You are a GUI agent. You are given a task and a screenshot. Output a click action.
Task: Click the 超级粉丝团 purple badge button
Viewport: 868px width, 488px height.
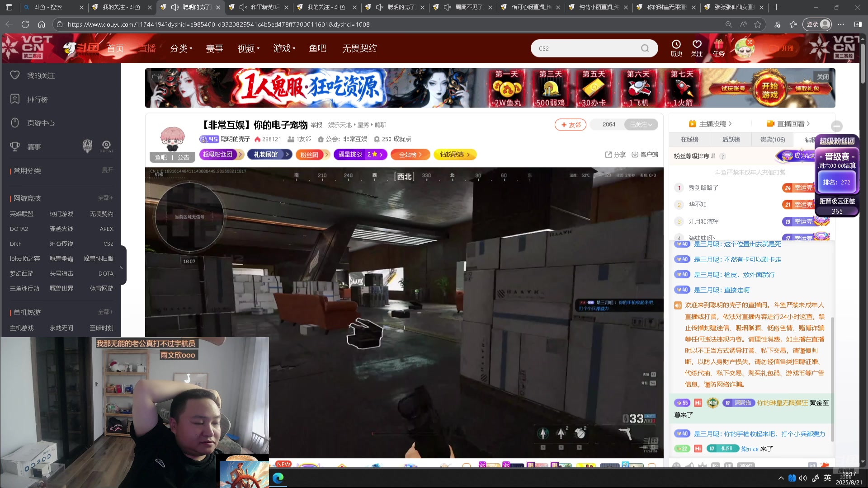pos(222,155)
